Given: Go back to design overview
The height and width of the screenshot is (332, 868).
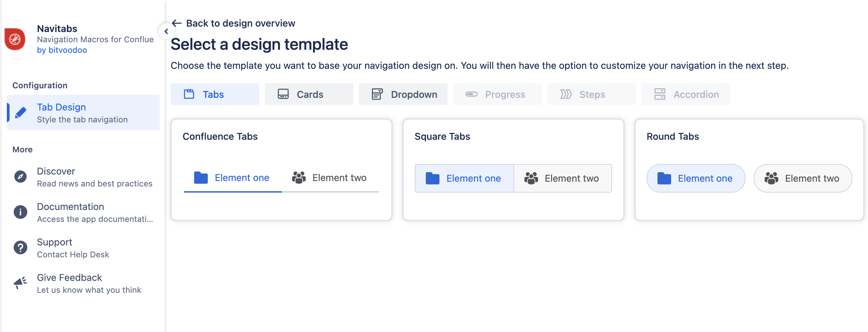Looking at the screenshot, I should coord(240,23).
